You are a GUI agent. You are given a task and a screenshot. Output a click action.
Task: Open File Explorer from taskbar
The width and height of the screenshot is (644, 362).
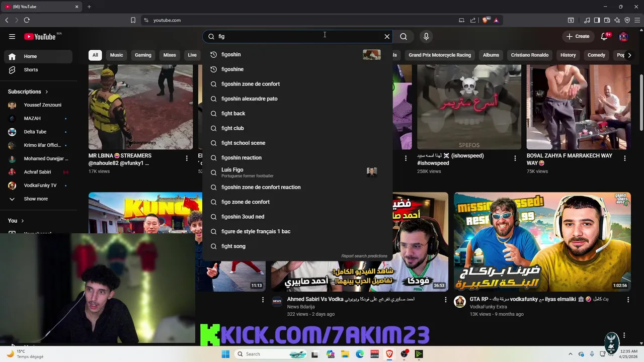coord(345,354)
